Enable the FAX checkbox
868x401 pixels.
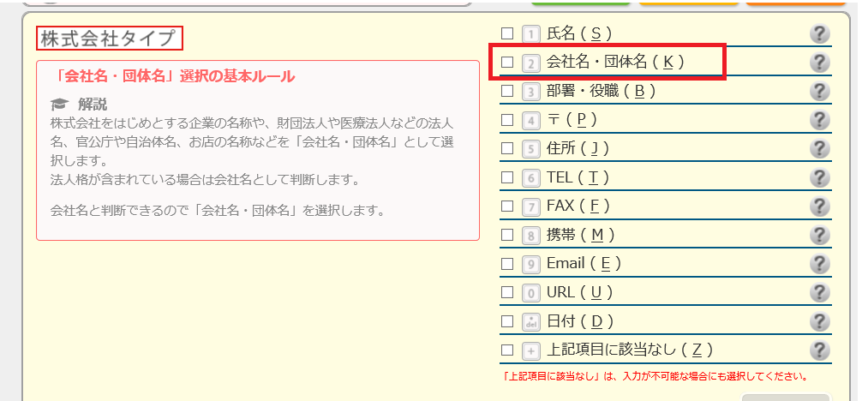(x=507, y=206)
